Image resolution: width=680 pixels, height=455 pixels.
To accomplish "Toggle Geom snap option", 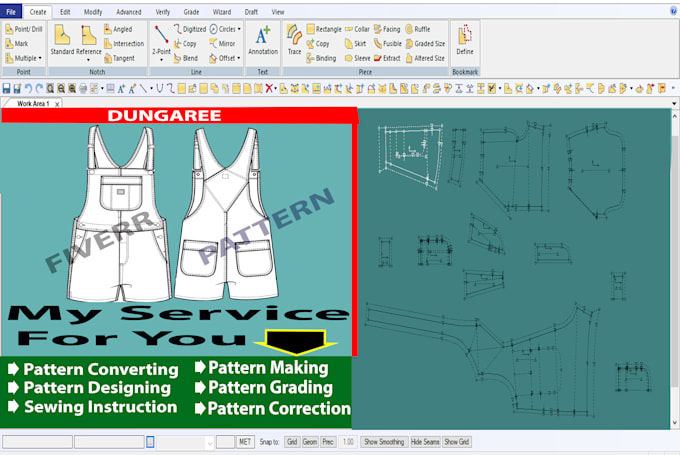I will coord(310,442).
